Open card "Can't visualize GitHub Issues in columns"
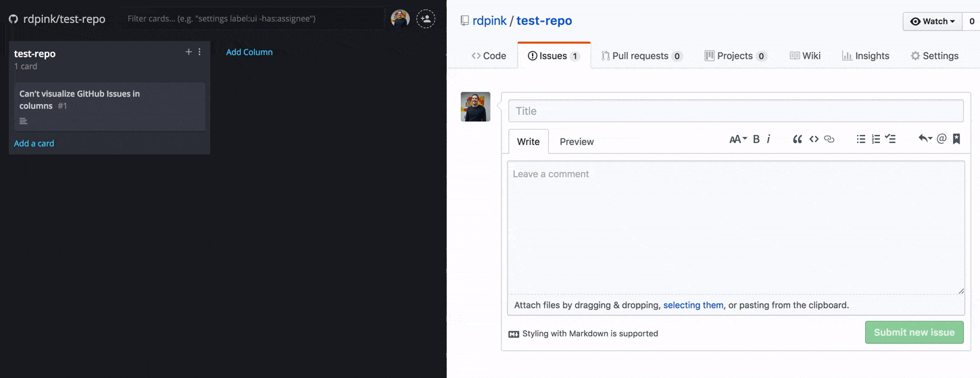This screenshot has width=980, height=378. point(109,107)
